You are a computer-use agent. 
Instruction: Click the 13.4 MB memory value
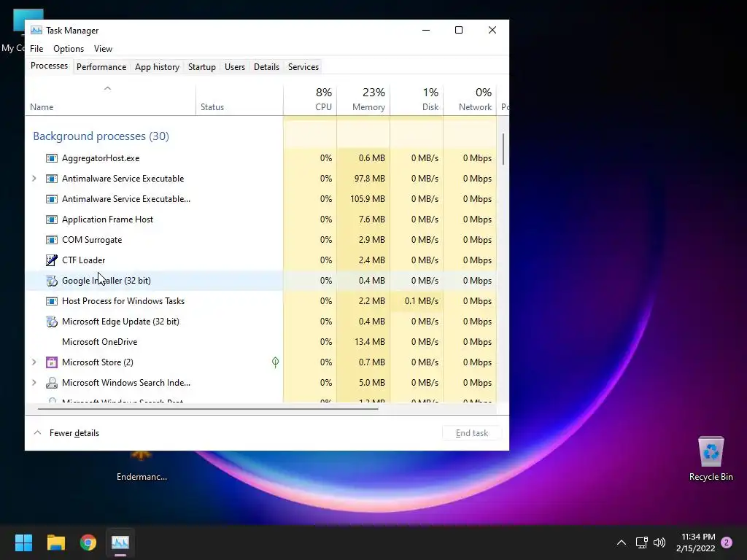pyautogui.click(x=369, y=342)
